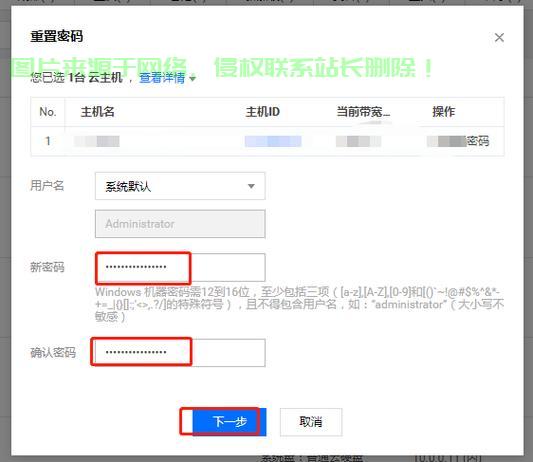Open the 用户名 dropdown showing 系统默认
533x462 pixels.
(x=180, y=186)
